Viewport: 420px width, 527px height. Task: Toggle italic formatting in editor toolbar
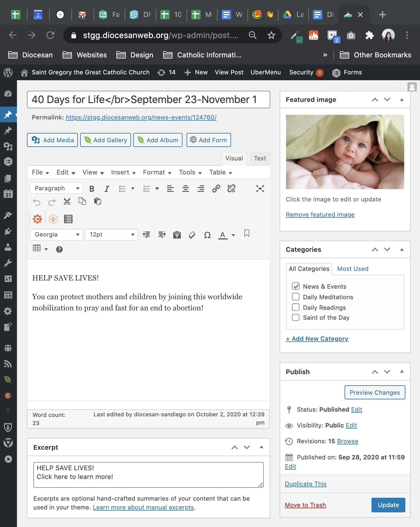point(107,189)
